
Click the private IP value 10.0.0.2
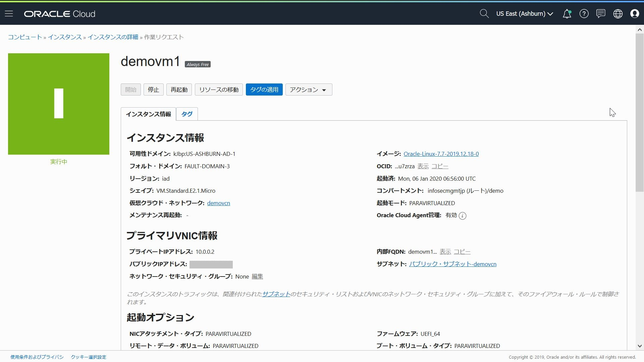point(205,252)
